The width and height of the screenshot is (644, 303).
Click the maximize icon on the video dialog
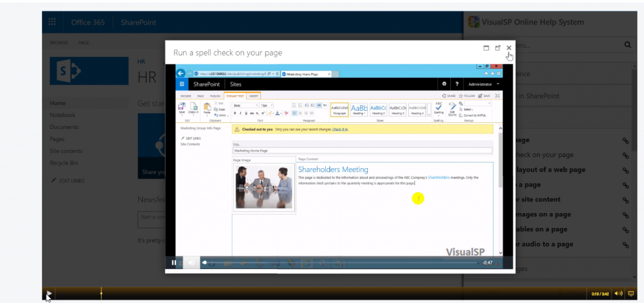coord(486,48)
